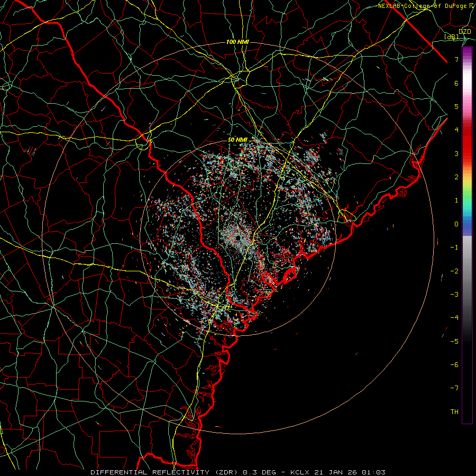Select the "DZD" product label above the scale
The image size is (476, 476).
click(465, 32)
